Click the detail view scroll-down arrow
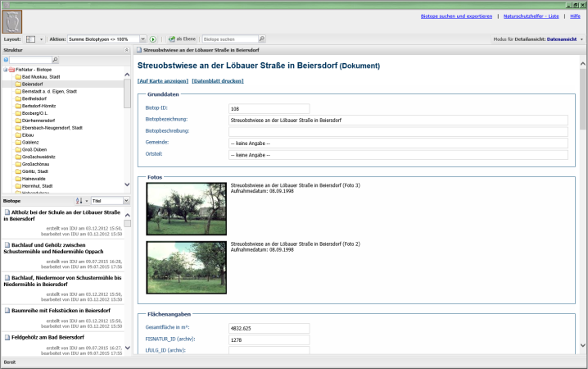588x369 pixels. (583, 345)
